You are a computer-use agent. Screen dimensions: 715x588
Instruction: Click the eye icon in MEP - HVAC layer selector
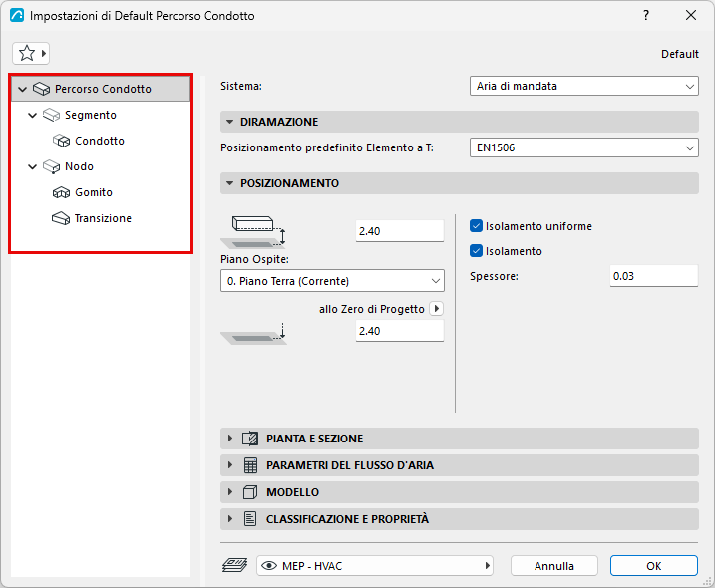click(269, 566)
